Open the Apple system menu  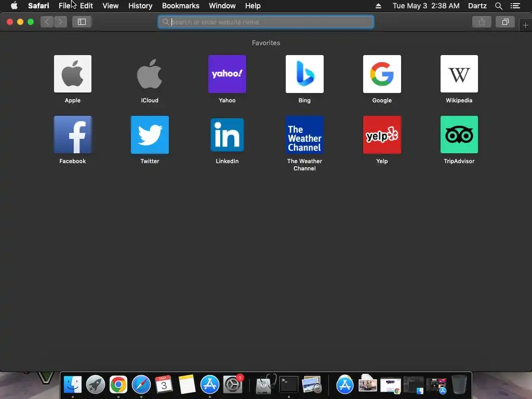(x=14, y=6)
